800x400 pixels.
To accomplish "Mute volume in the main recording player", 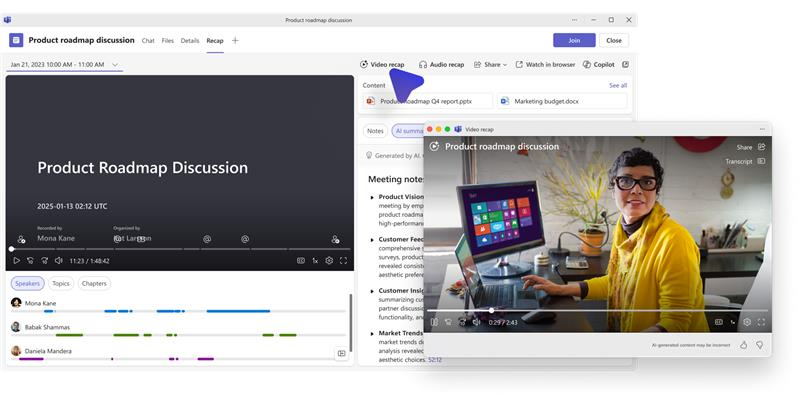I will [58, 260].
